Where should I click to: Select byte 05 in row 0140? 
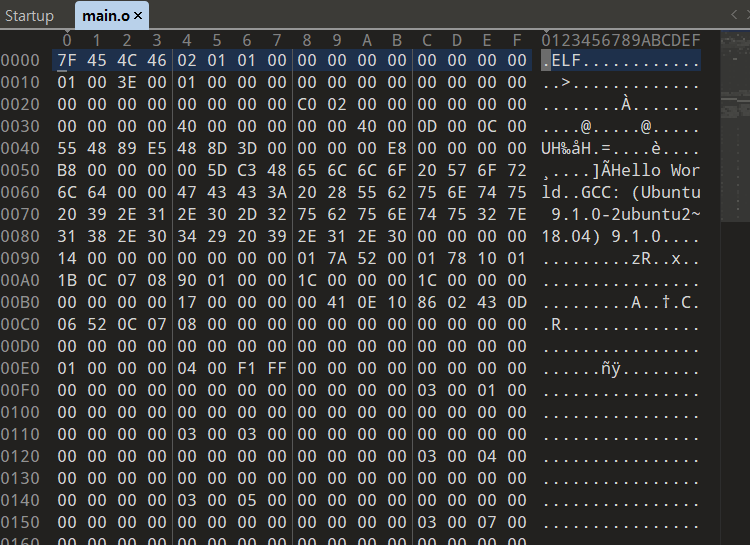click(x=247, y=501)
